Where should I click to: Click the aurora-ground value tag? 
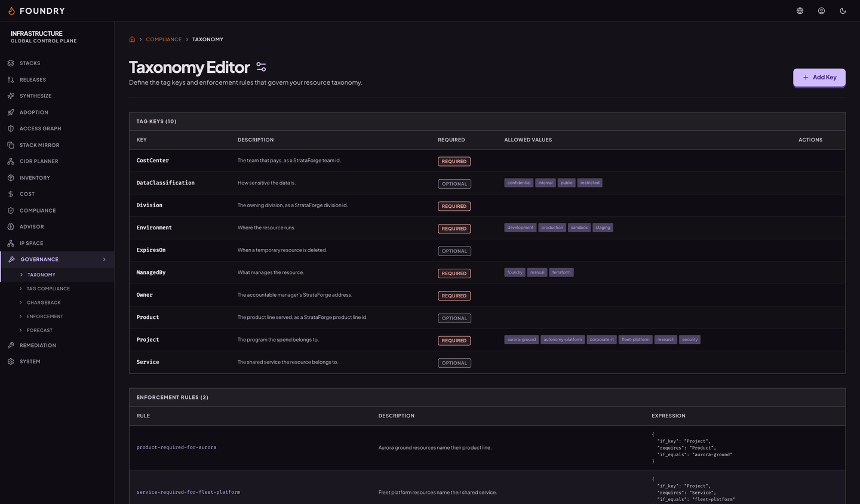tap(521, 340)
